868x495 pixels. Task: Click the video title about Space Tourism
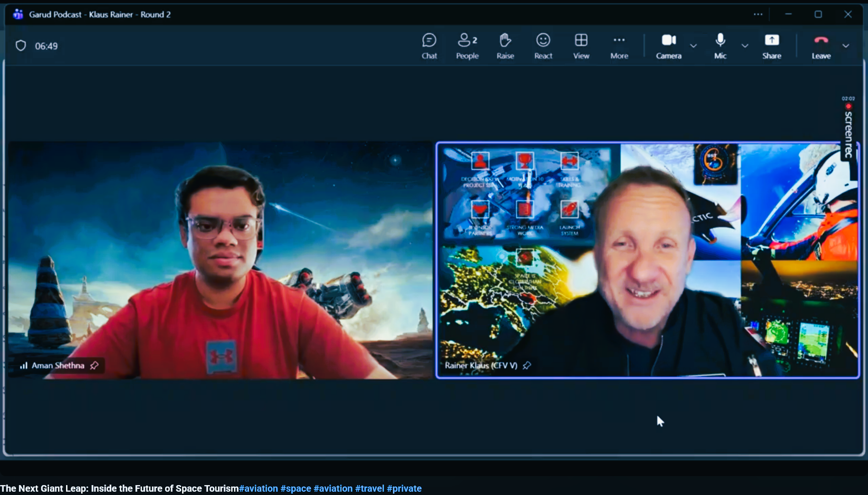(119, 488)
